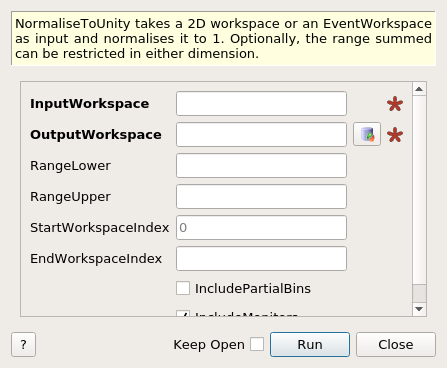Open help with the question mark button
The height and width of the screenshot is (368, 447).
23,344
